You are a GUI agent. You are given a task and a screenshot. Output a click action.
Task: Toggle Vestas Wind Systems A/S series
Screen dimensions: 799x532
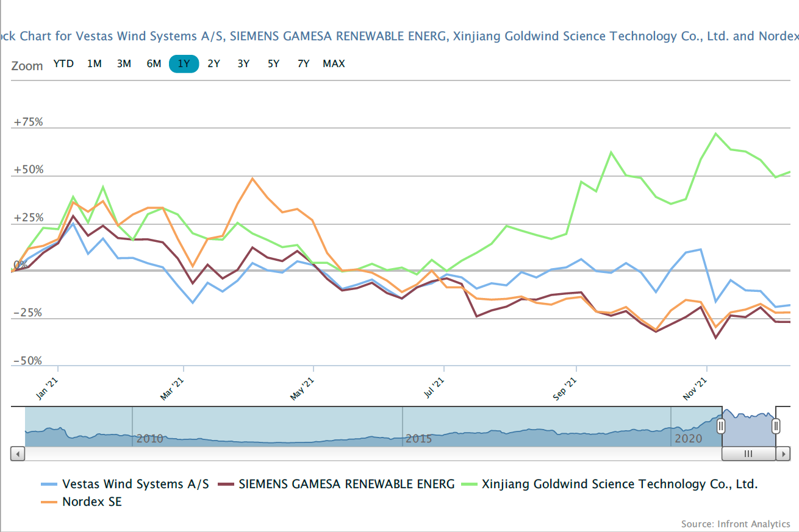(x=124, y=484)
